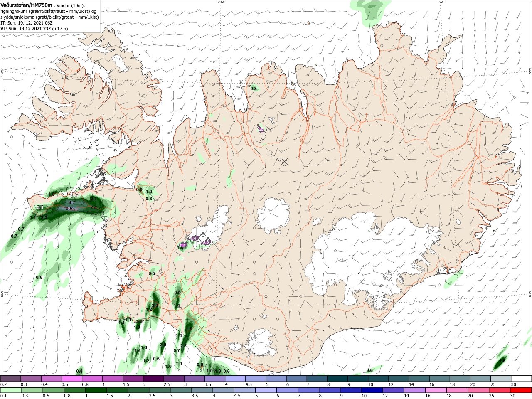The image size is (532, 399).
Task: Pick darkest green rain swatch between 1 and 1.5
Action: tap(96, 390)
